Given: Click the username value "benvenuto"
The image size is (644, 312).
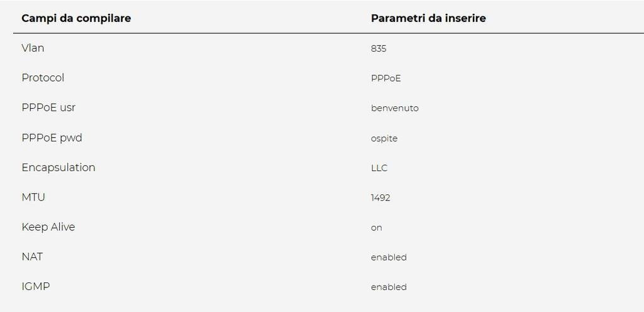Looking at the screenshot, I should (x=394, y=108).
